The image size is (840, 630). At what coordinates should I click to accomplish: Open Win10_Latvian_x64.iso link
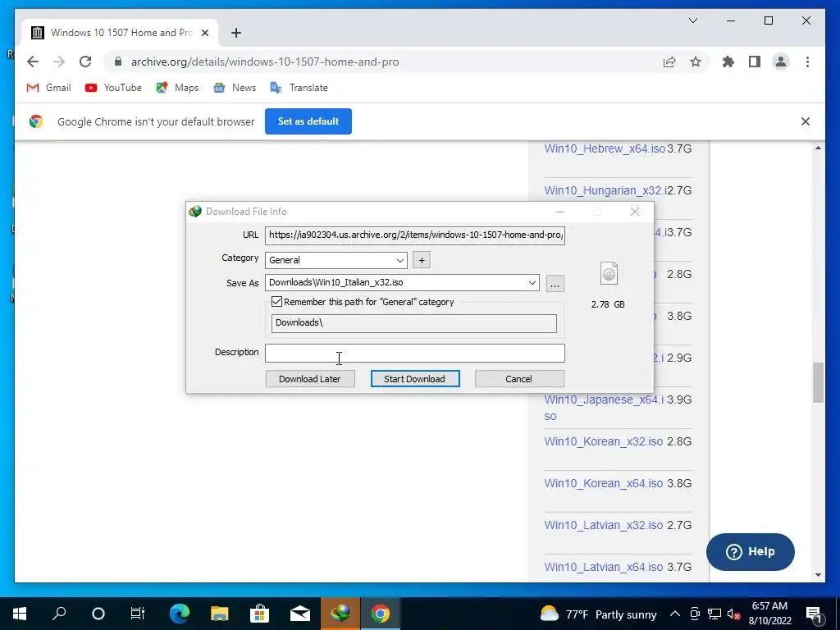pos(604,567)
